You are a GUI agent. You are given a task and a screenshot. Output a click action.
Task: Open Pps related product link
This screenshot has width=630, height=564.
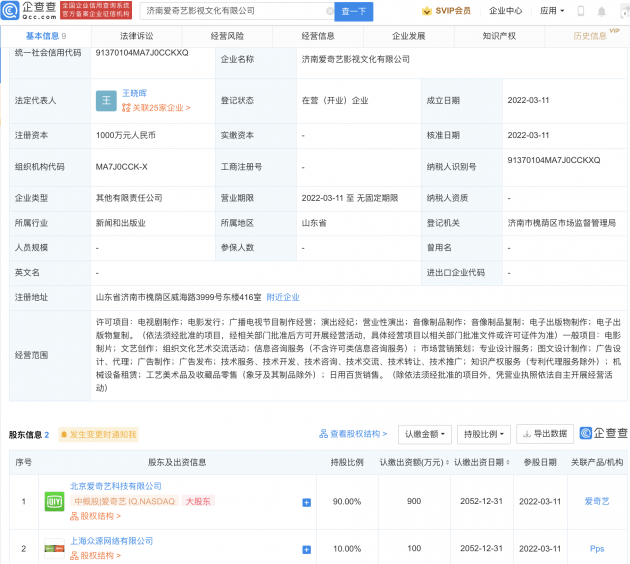597,549
